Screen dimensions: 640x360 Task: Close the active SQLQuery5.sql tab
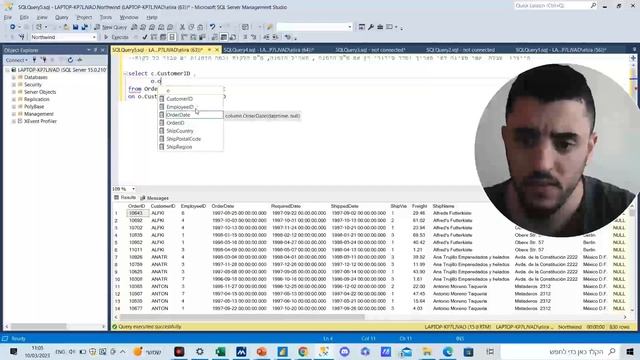217,50
